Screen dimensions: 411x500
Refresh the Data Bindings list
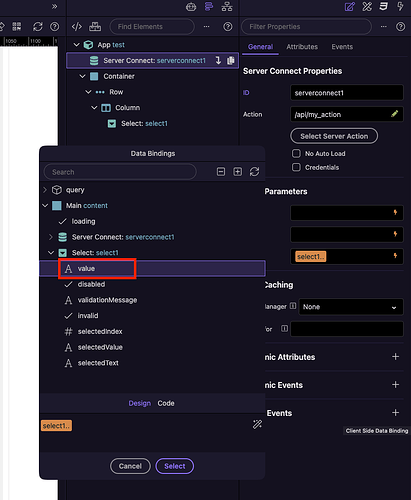tap(254, 172)
